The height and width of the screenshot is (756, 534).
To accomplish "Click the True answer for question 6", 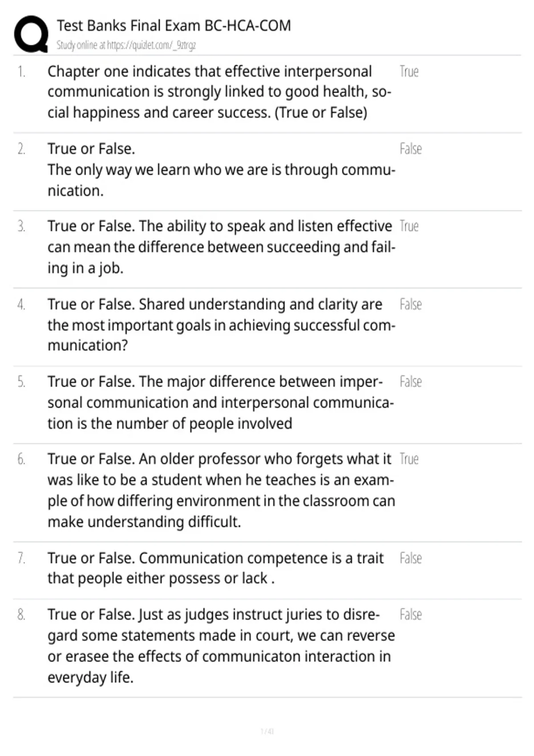I will (409, 459).
